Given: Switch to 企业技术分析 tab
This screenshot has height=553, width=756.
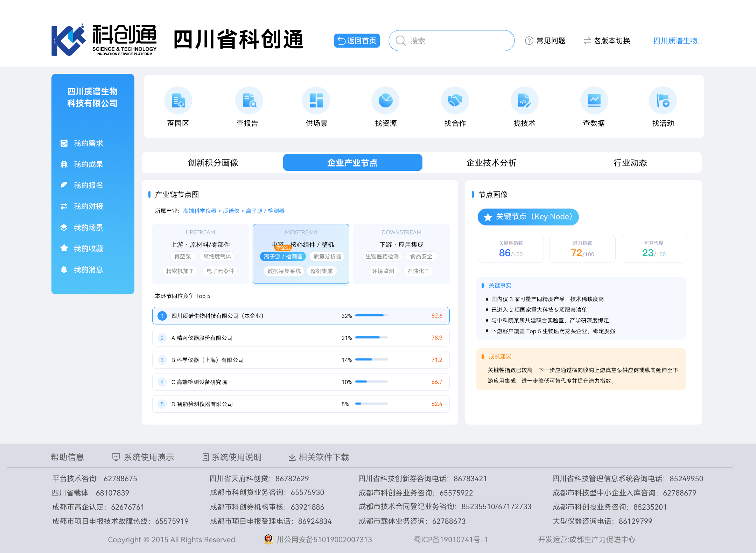Looking at the screenshot, I should click(x=491, y=162).
